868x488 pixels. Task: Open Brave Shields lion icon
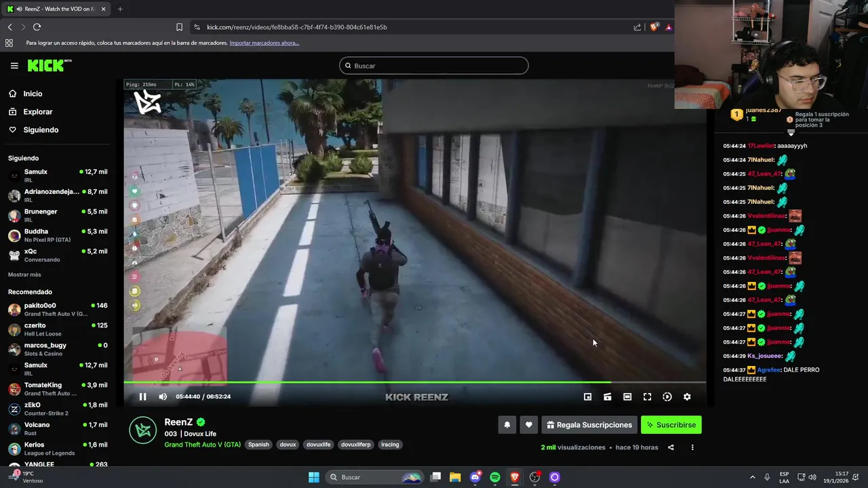click(x=654, y=27)
